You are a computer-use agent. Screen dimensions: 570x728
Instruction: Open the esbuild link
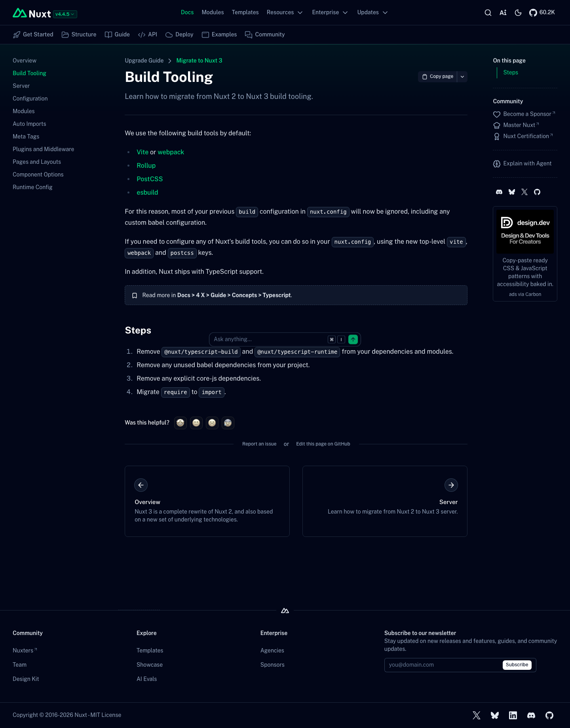tap(147, 192)
